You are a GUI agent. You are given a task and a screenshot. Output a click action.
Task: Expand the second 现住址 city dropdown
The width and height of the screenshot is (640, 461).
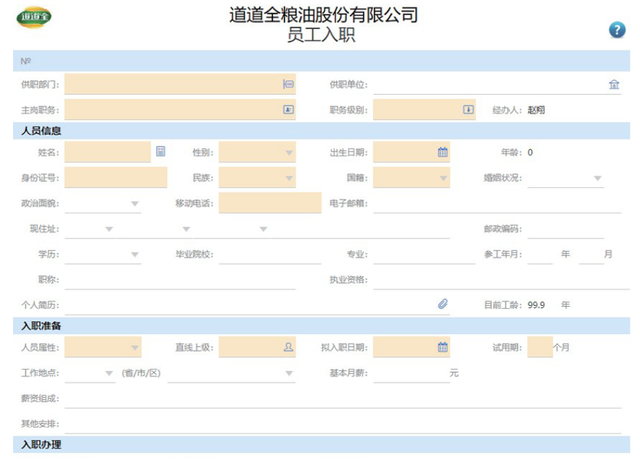pos(186,229)
